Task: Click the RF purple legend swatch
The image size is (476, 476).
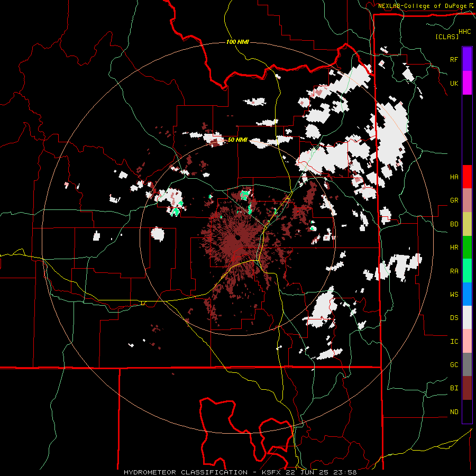Action: point(467,59)
